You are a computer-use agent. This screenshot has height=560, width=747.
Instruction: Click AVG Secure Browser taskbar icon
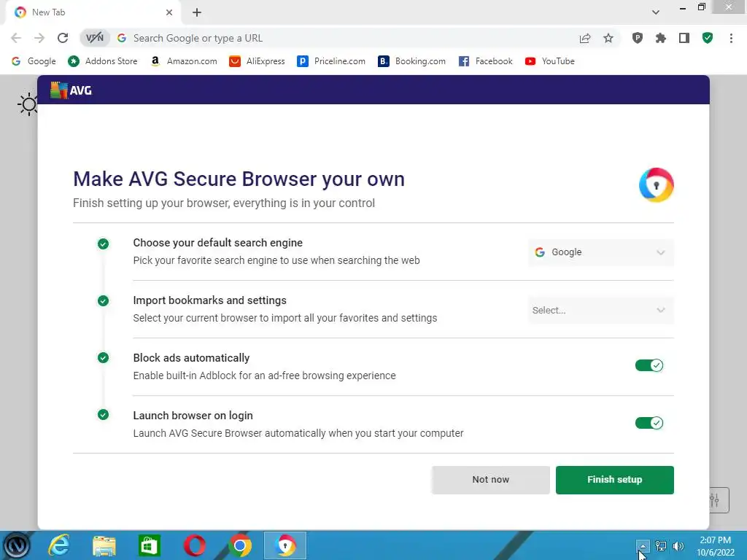tap(285, 545)
